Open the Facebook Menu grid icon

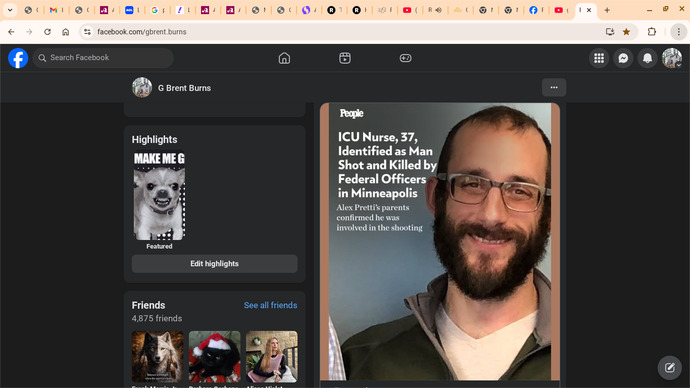coord(599,58)
